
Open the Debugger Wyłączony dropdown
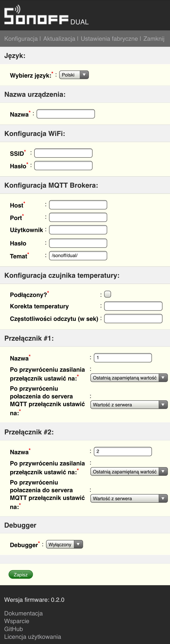pyautogui.click(x=64, y=545)
